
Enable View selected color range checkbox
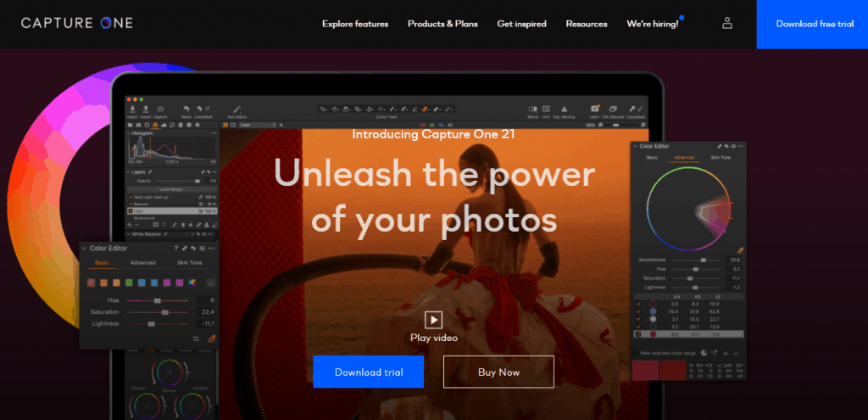[x=637, y=352]
